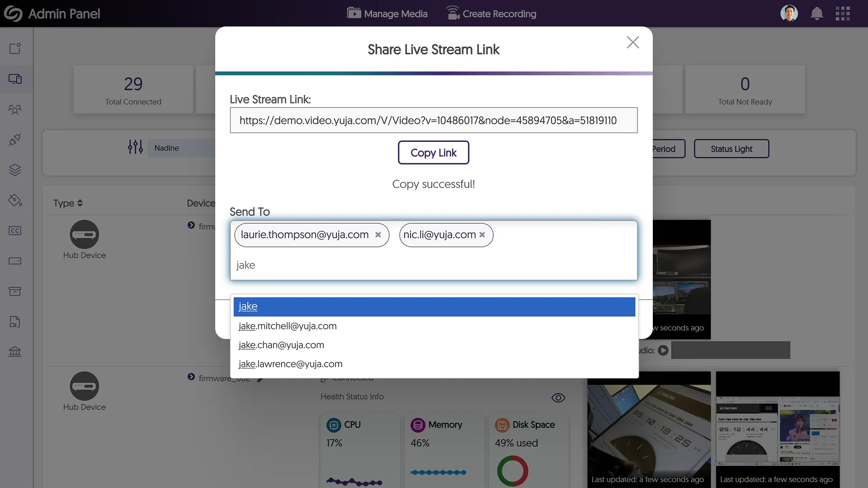Toggle Health Status Info eye visibility
The height and width of the screenshot is (488, 868).
coord(558,398)
